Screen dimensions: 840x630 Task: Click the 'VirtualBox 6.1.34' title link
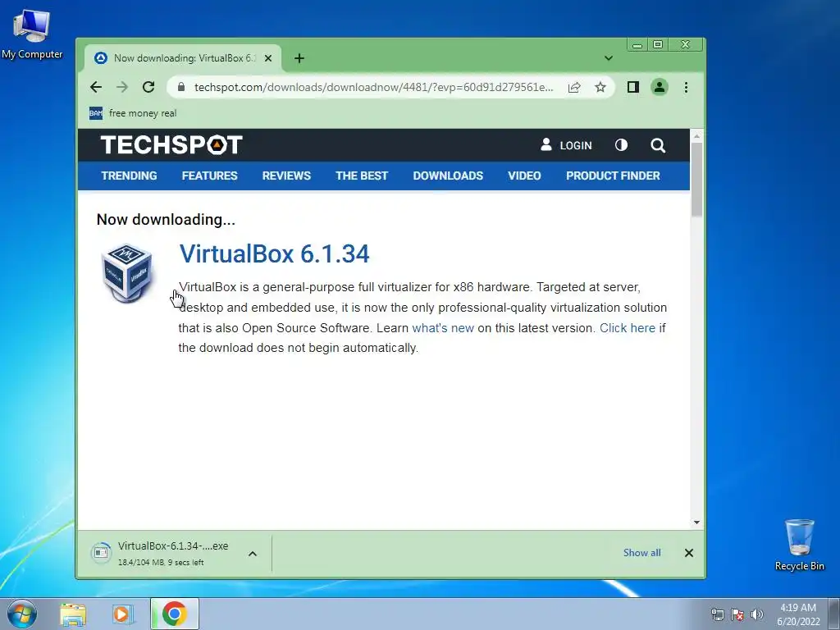click(274, 254)
